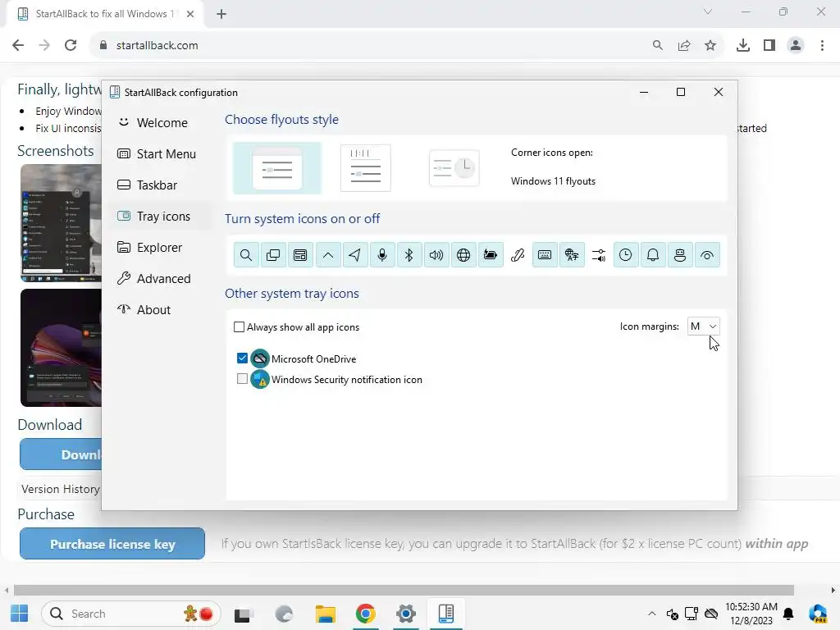
Task: Toggle the Network globe system icon
Action: 463,255
